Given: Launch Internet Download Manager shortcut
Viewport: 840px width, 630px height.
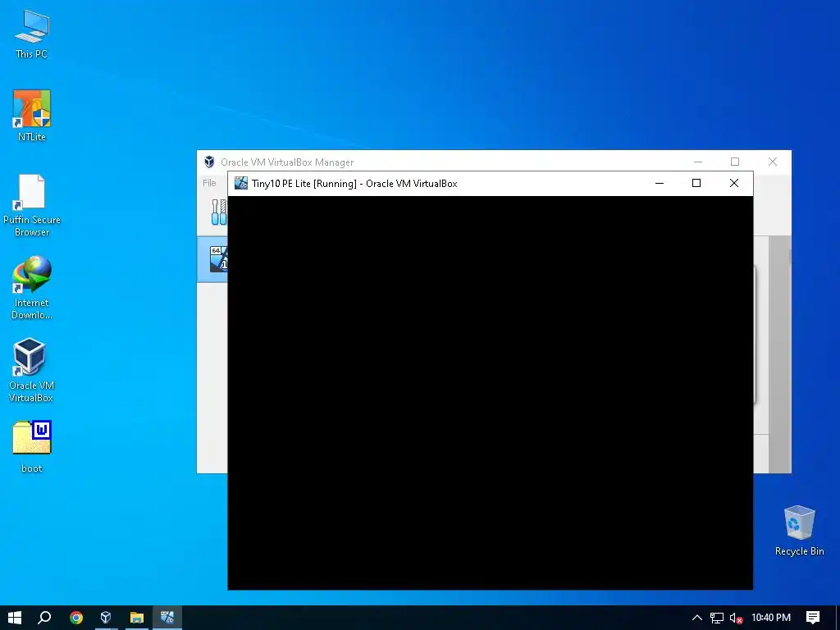Looking at the screenshot, I should point(32,288).
